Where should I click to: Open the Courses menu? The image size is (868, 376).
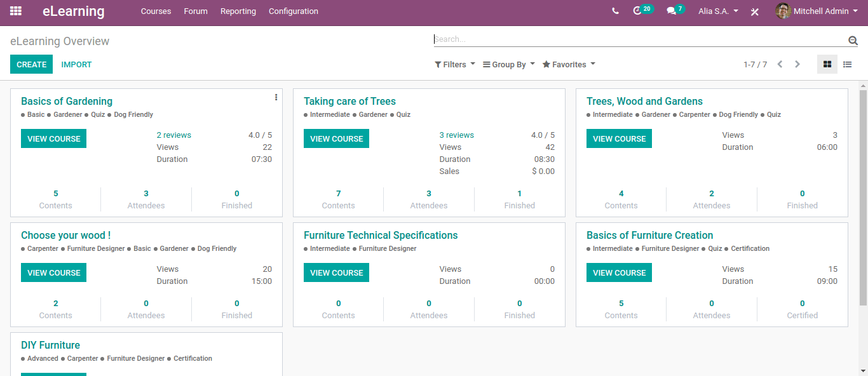coord(156,11)
